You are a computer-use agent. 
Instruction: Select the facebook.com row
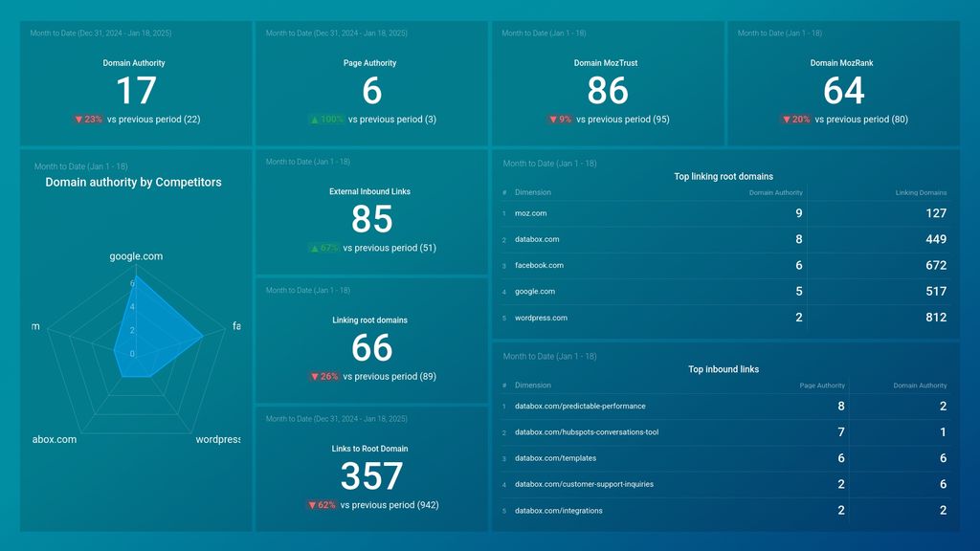pyautogui.click(x=725, y=266)
